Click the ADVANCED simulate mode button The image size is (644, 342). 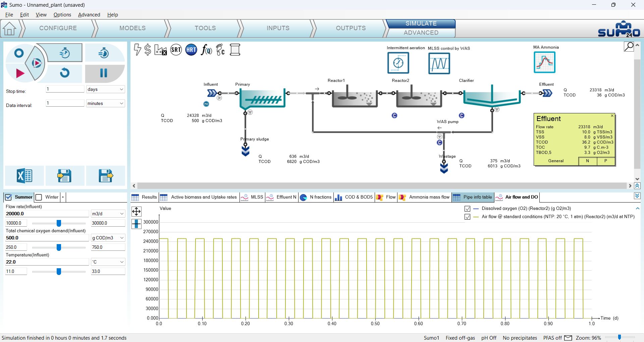pyautogui.click(x=421, y=33)
